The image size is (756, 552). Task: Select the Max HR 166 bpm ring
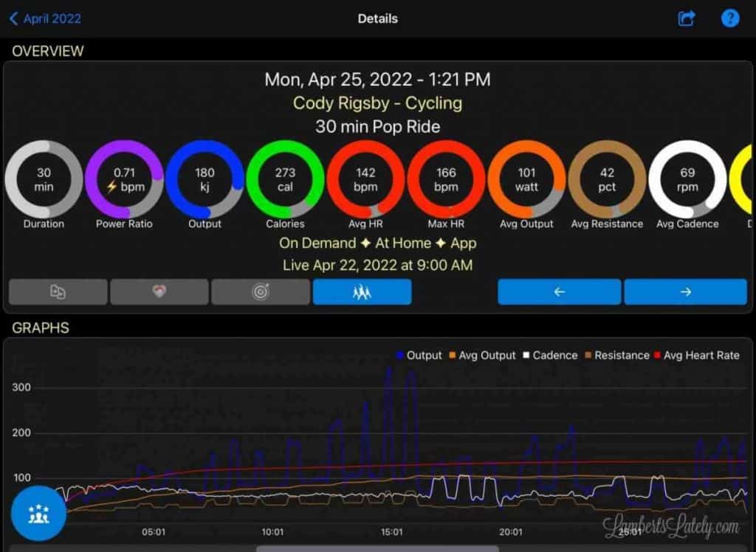click(446, 179)
